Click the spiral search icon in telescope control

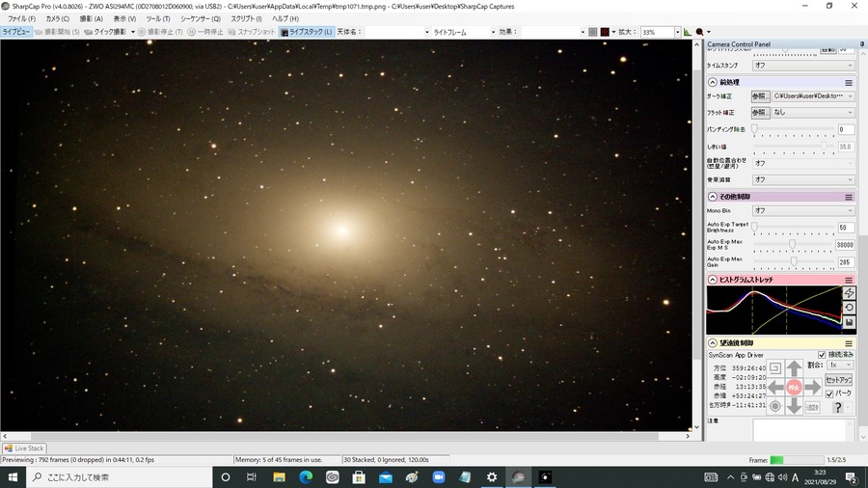click(x=775, y=368)
